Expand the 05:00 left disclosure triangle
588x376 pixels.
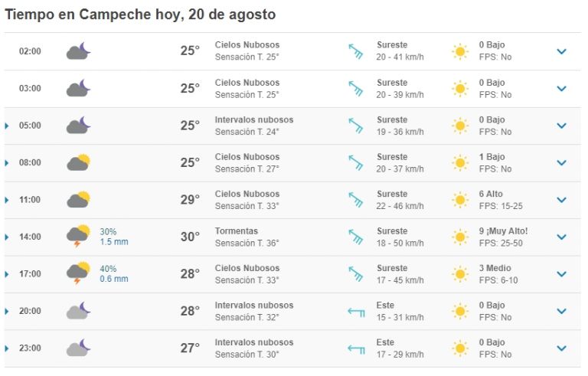[6, 126]
